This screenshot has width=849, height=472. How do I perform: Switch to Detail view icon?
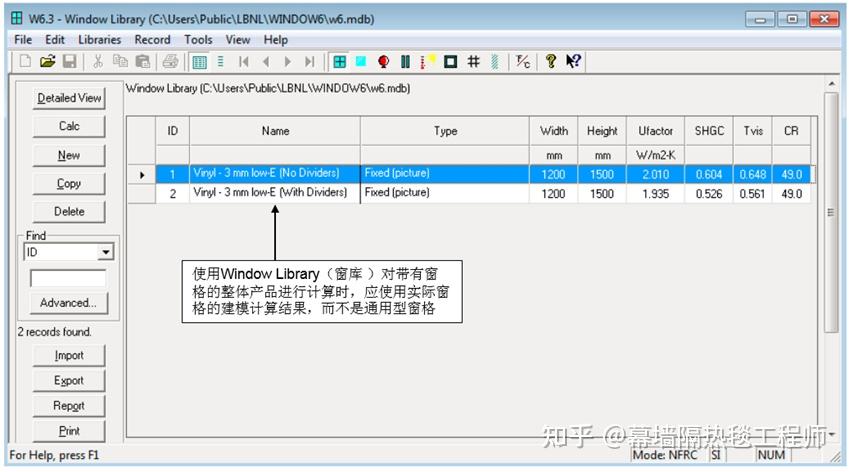220,61
